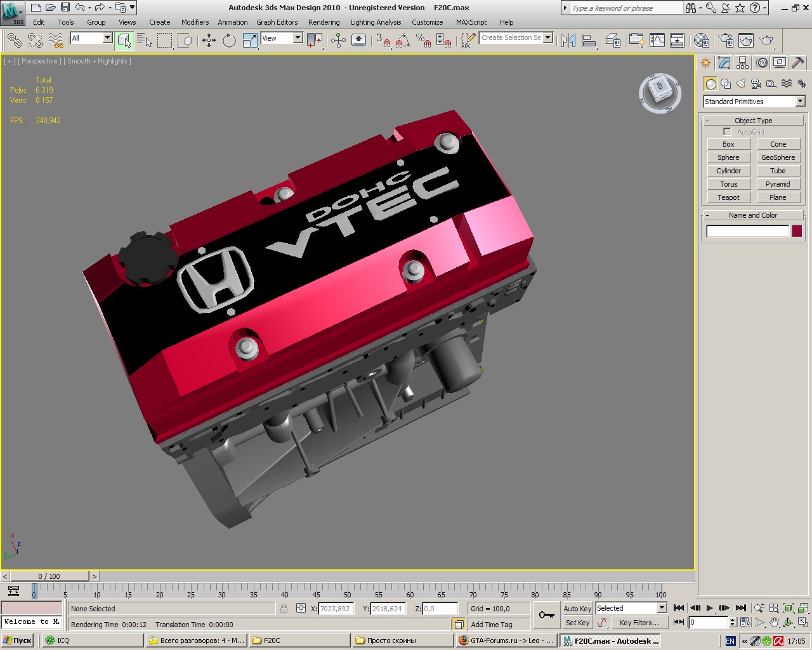Click frame 50 on the timeline track bar
The width and height of the screenshot is (812, 650).
[347, 592]
